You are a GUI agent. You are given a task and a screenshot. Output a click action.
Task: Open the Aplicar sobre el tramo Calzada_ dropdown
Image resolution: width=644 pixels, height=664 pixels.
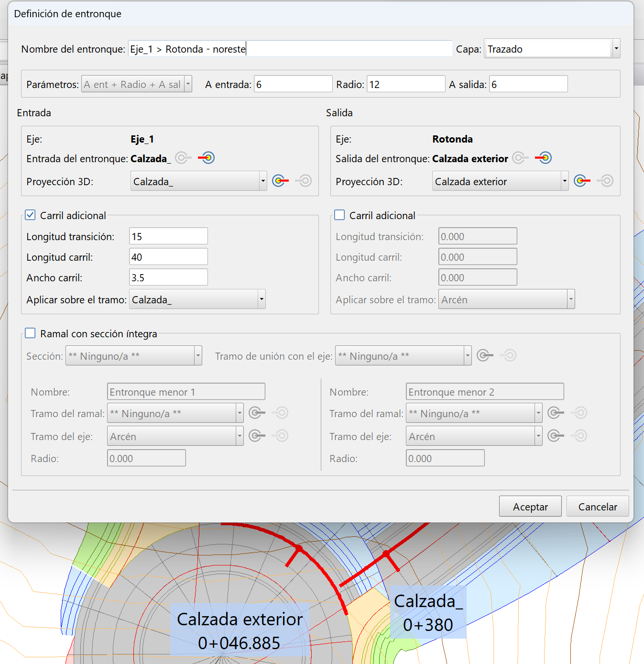(x=261, y=299)
